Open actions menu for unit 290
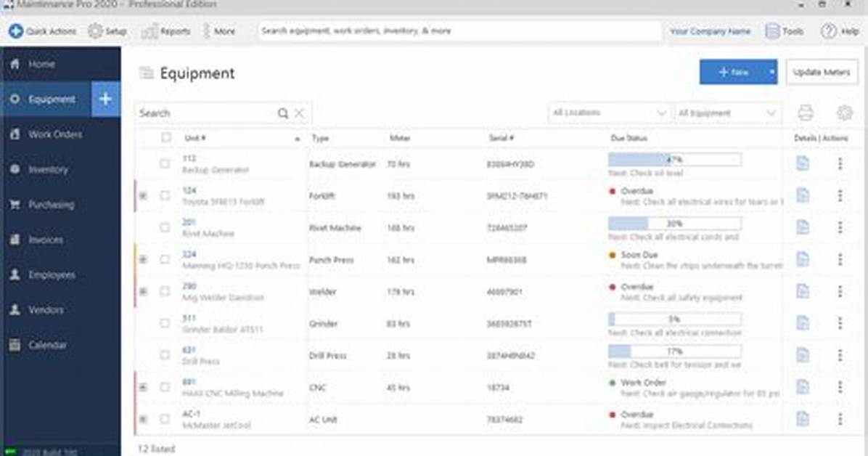Screen dimensions: 868x456 pyautogui.click(x=840, y=291)
